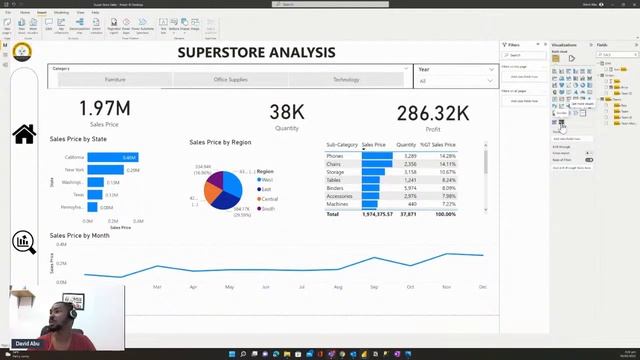Open the File tab in ribbon
This screenshot has width=640, height=360.
8,13
